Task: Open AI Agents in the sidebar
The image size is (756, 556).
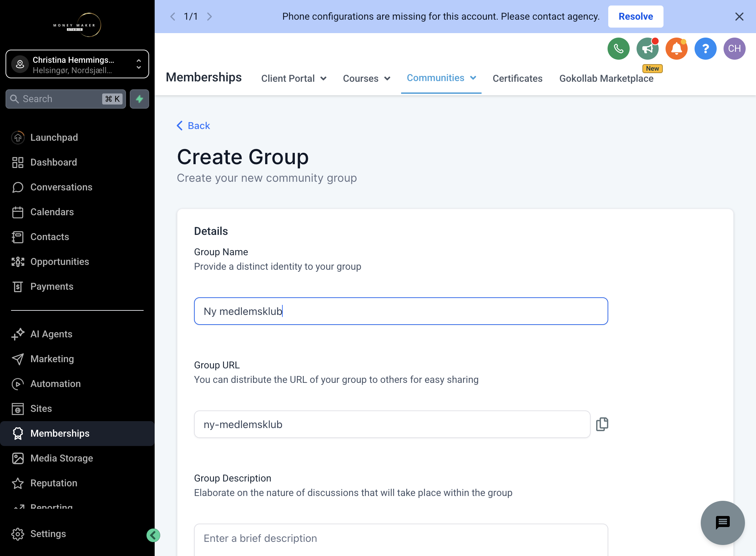Action: (77, 334)
